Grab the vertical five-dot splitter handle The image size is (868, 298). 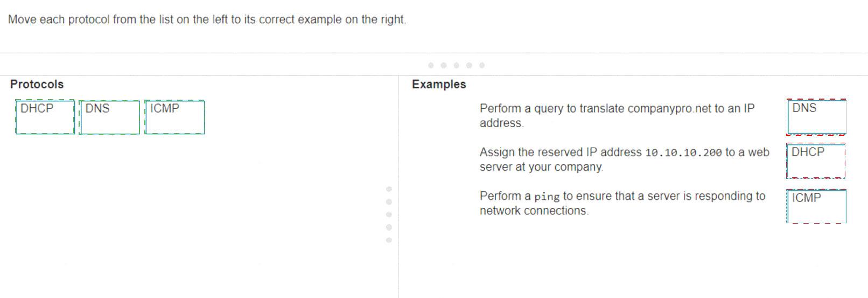[389, 214]
